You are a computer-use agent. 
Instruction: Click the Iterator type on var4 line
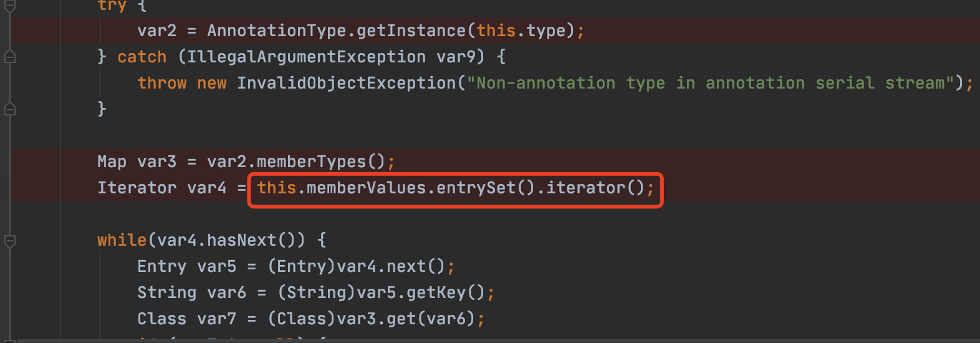(137, 188)
